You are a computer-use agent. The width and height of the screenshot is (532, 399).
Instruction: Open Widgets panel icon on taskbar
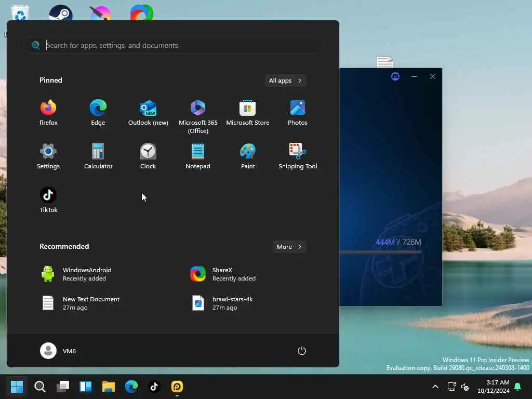86,387
